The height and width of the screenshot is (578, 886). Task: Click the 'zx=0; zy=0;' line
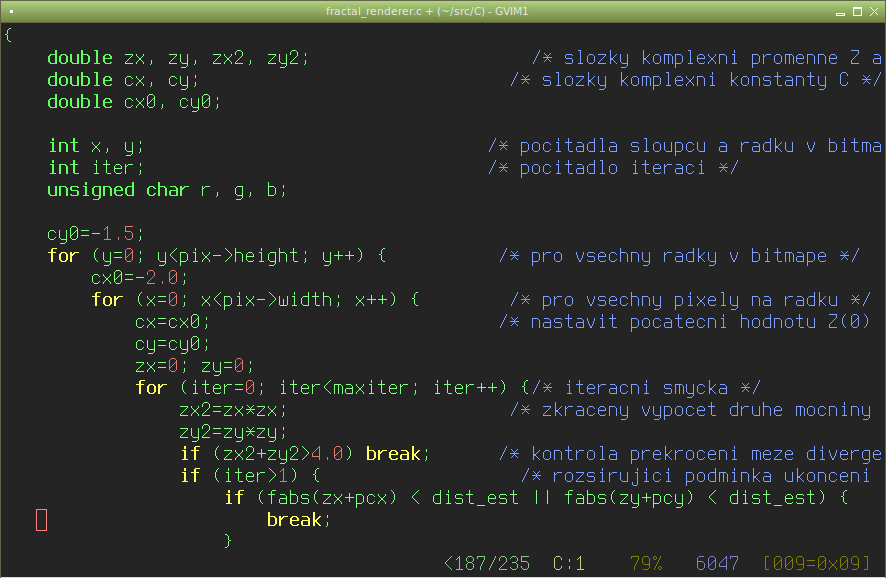tap(194, 366)
